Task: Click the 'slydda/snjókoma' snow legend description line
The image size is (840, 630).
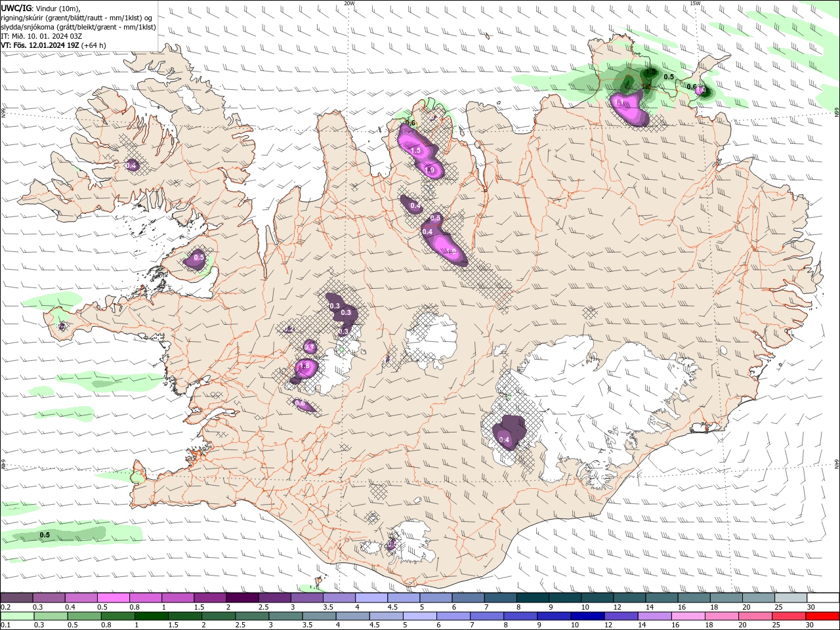Action: coord(78,27)
